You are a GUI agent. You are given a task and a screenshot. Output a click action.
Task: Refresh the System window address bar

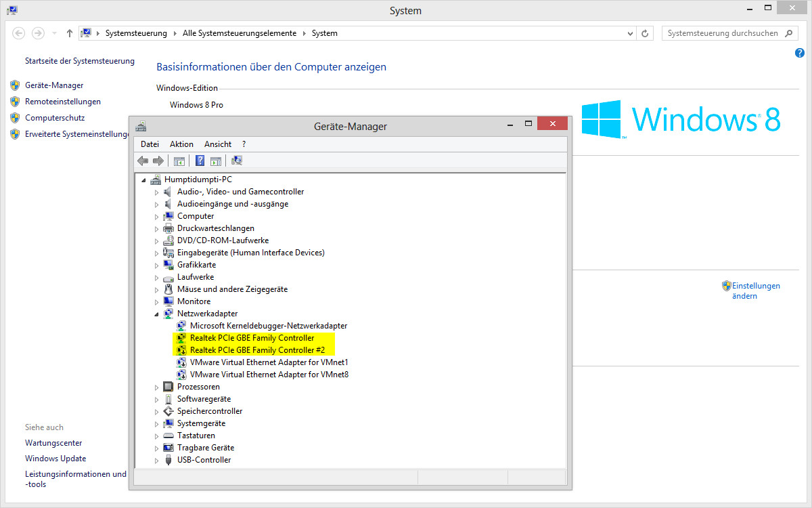pos(646,33)
